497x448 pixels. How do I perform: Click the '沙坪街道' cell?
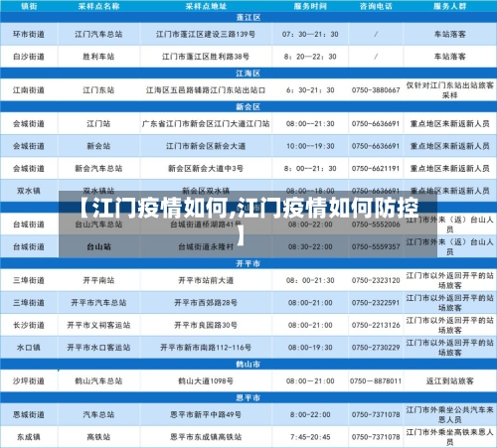(x=29, y=381)
